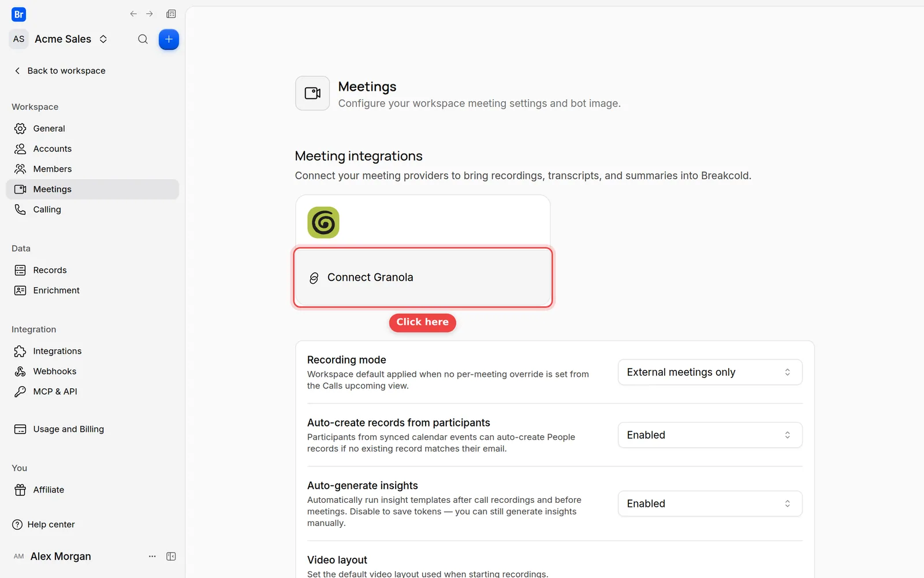Open Accounts settings page
The image size is (924, 578).
tap(92, 149)
